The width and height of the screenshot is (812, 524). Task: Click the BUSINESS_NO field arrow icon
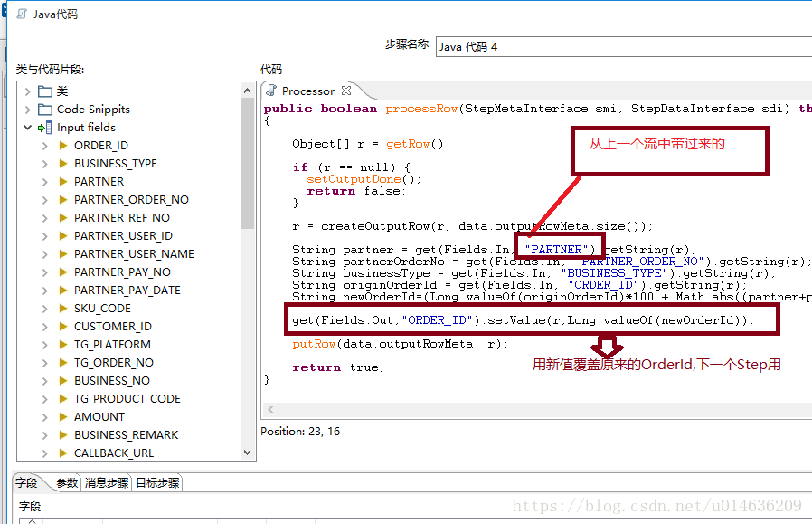click(x=63, y=381)
